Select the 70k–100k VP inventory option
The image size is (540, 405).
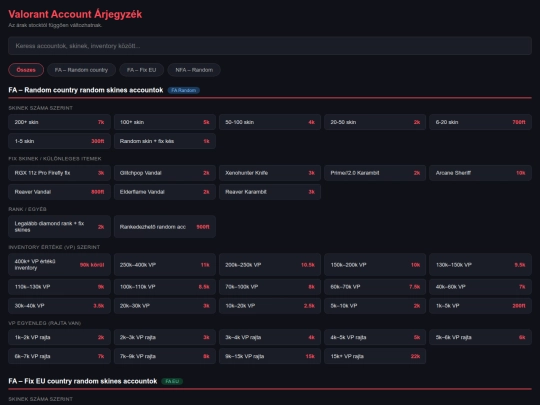(x=270, y=287)
